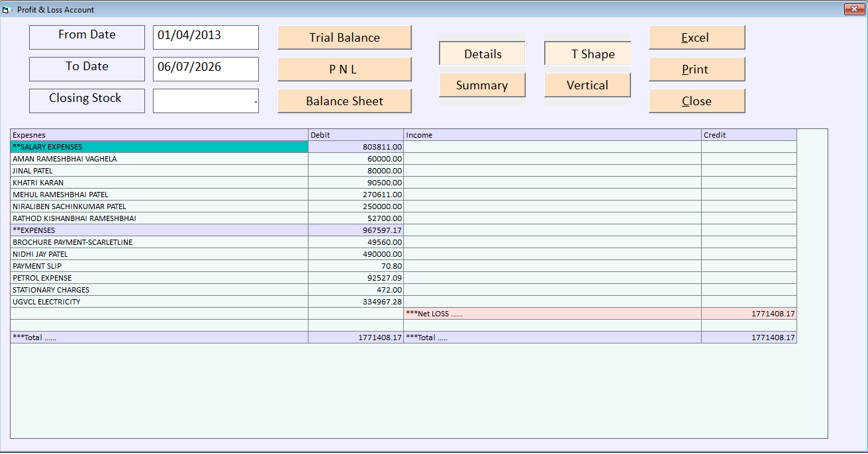Click the debit value 60000.00
868x454 pixels.
click(356, 159)
